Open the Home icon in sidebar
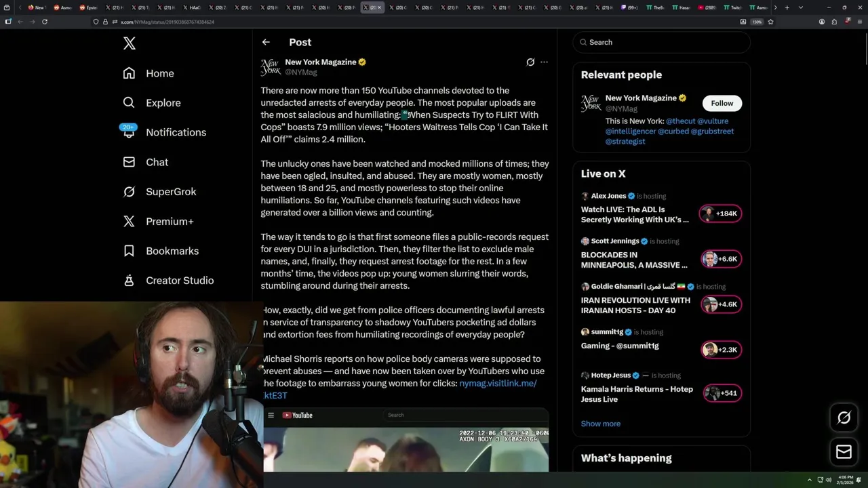The height and width of the screenshot is (488, 868). [x=129, y=73]
